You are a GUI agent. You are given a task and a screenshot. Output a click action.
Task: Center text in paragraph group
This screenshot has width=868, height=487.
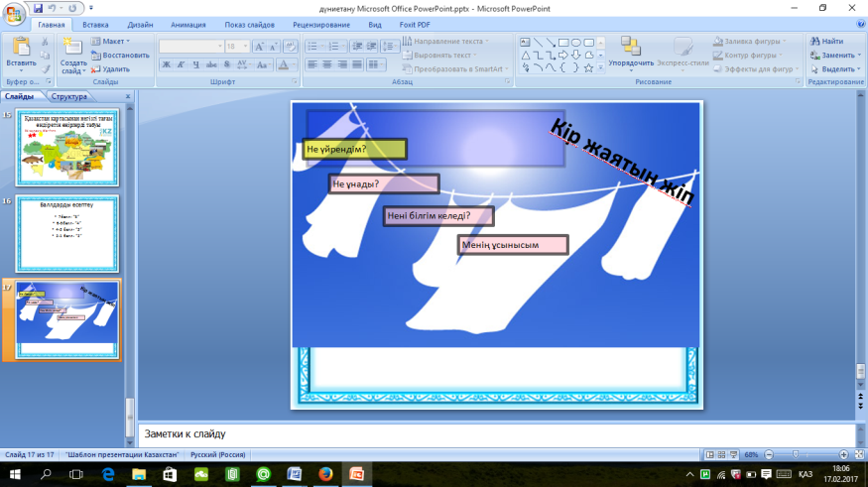[x=327, y=64]
